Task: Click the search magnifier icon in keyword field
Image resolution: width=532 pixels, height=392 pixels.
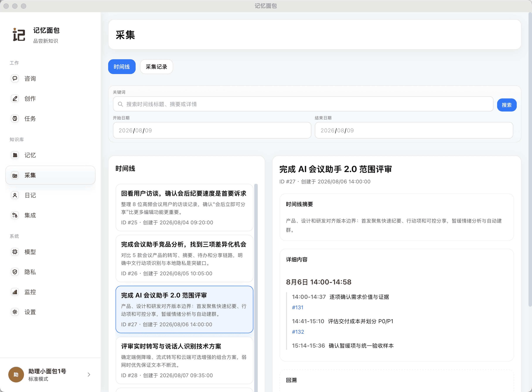Action: pos(120,104)
